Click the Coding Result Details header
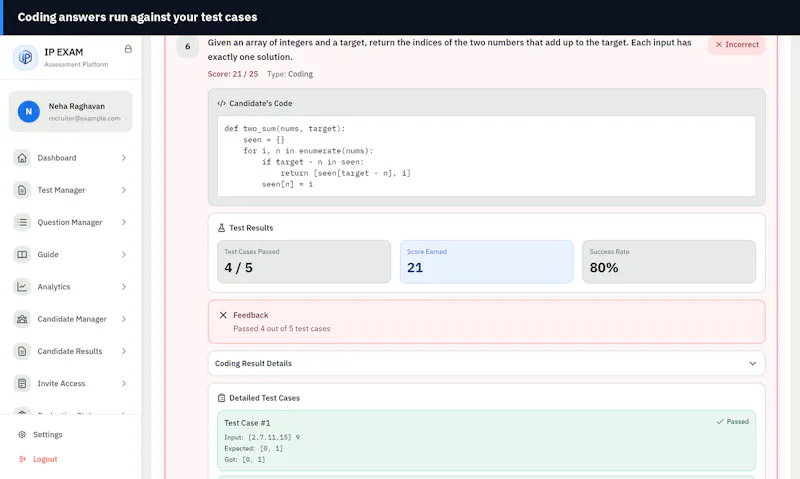 (x=486, y=363)
